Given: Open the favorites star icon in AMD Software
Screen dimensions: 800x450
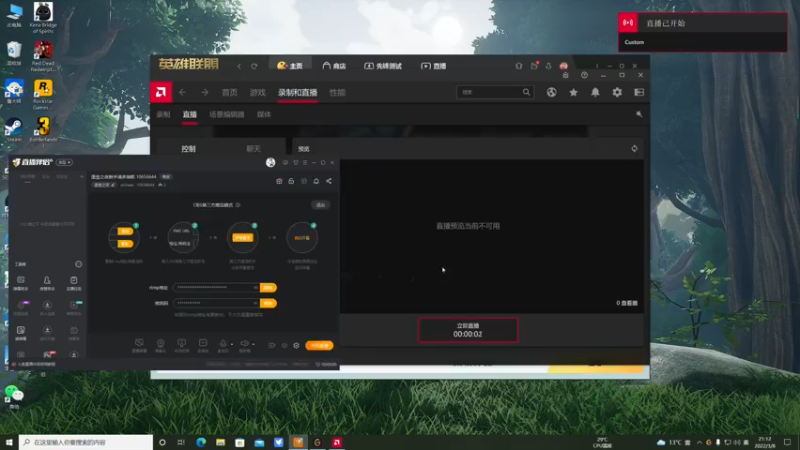Looking at the screenshot, I should click(573, 92).
